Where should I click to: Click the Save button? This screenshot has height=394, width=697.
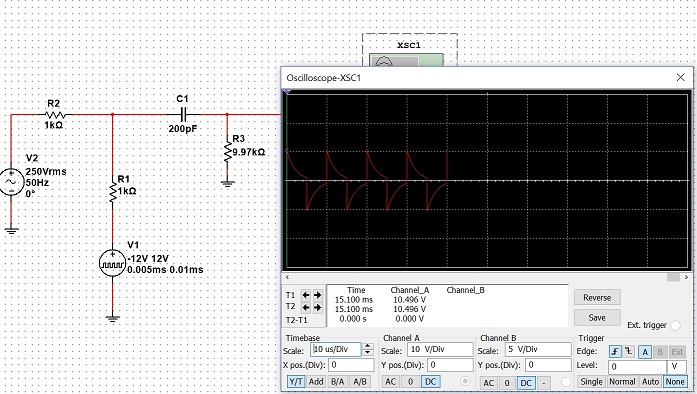click(x=597, y=318)
